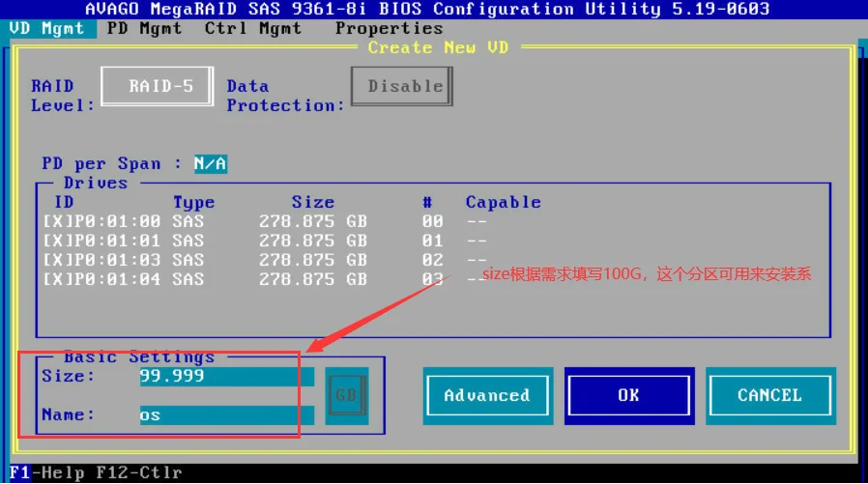The height and width of the screenshot is (484, 868).
Task: Click drive number 01 in # column
Action: [x=432, y=241]
